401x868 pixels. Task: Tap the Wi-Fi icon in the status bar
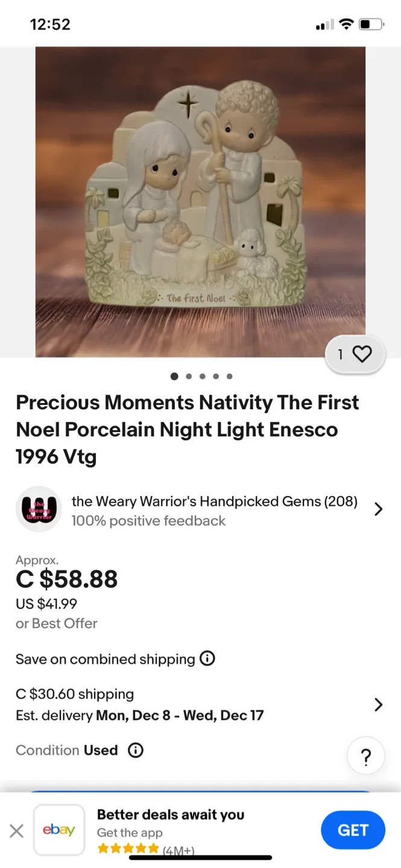coord(346,24)
